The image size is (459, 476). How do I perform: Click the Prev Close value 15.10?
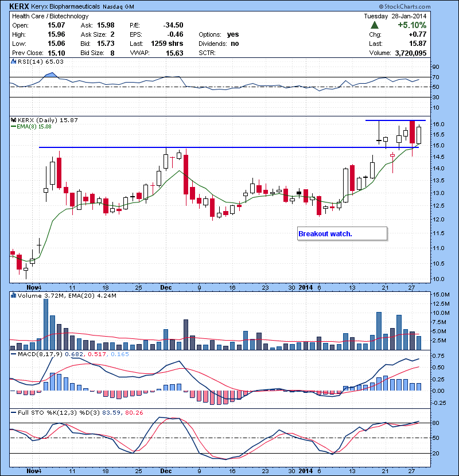pos(56,53)
